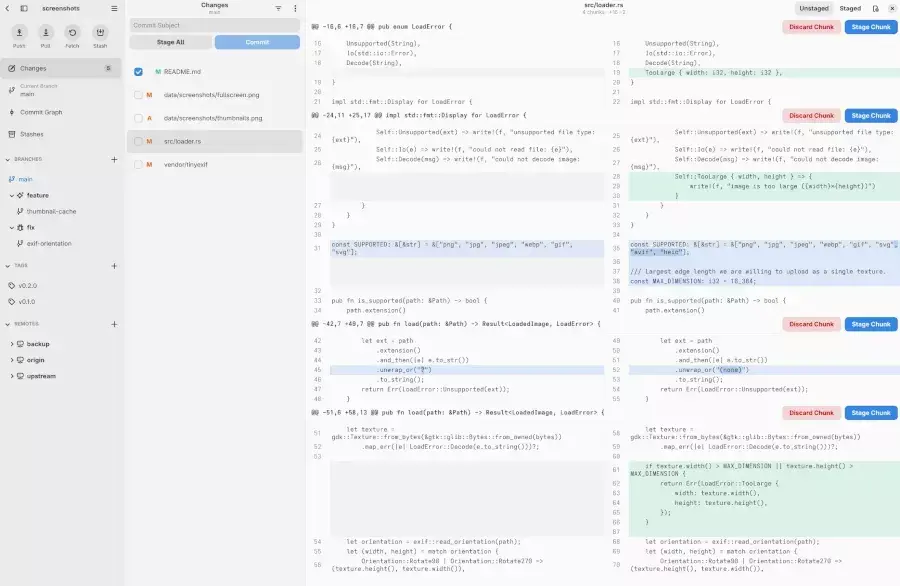Stage chunk for enum LoadError

(871, 27)
